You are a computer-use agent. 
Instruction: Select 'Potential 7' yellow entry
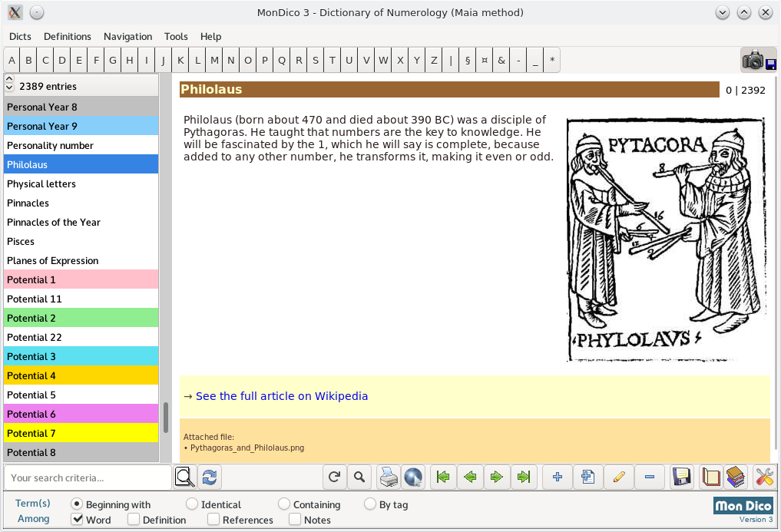pyautogui.click(x=81, y=433)
